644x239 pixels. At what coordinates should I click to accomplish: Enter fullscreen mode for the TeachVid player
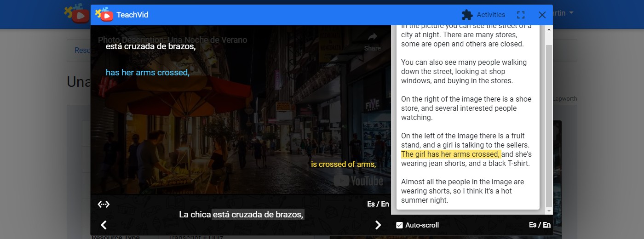click(521, 15)
